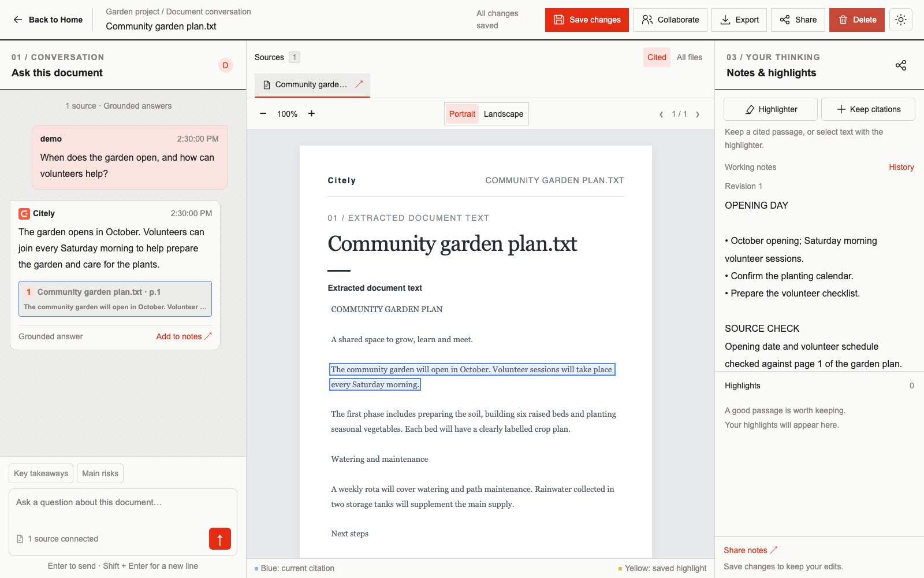Click Share notes link

[x=751, y=550]
